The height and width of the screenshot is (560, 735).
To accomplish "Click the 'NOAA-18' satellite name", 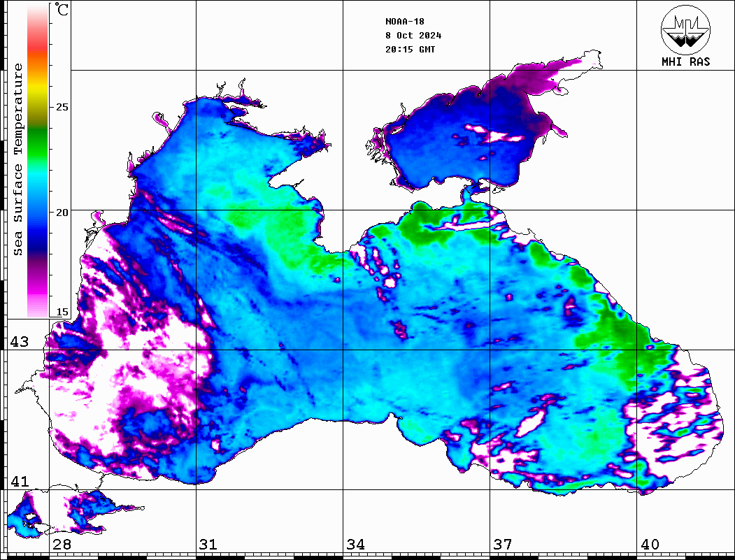I will [x=404, y=22].
